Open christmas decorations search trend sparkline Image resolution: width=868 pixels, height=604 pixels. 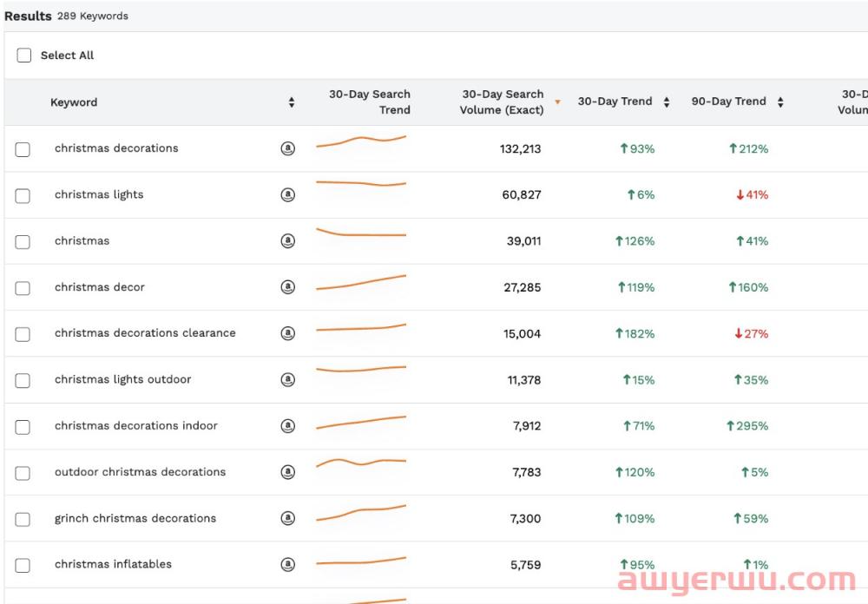click(361, 141)
